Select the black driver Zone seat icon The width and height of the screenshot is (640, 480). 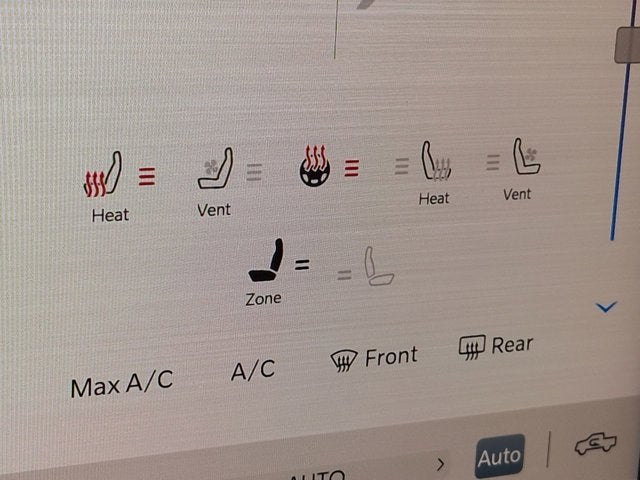[266, 260]
